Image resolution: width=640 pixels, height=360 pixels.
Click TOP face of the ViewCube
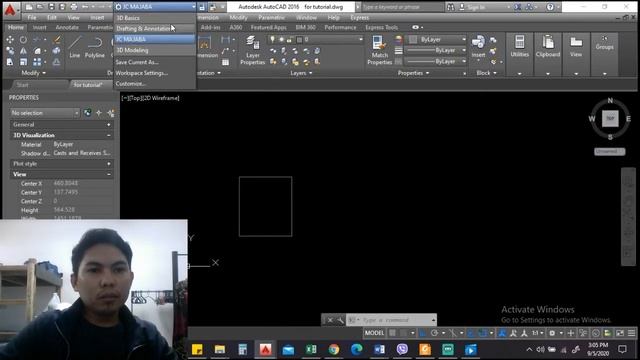(610, 118)
